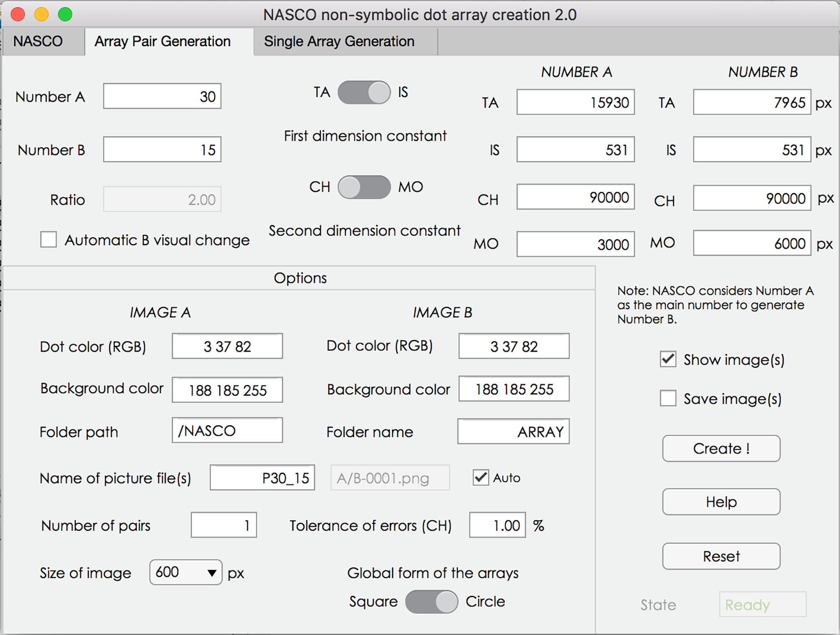Image resolution: width=840 pixels, height=635 pixels.
Task: Click the Options section header
Action: click(x=300, y=278)
